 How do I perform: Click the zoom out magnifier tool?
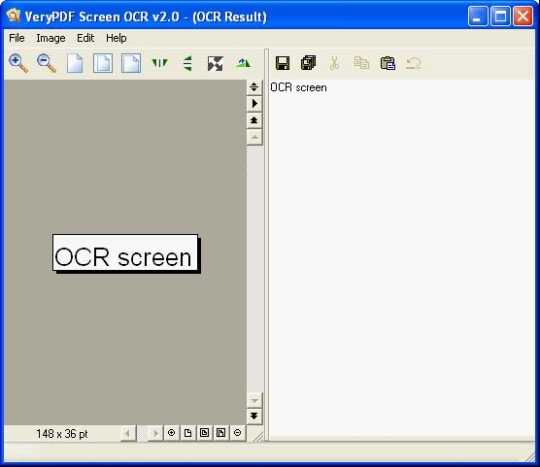[46, 63]
